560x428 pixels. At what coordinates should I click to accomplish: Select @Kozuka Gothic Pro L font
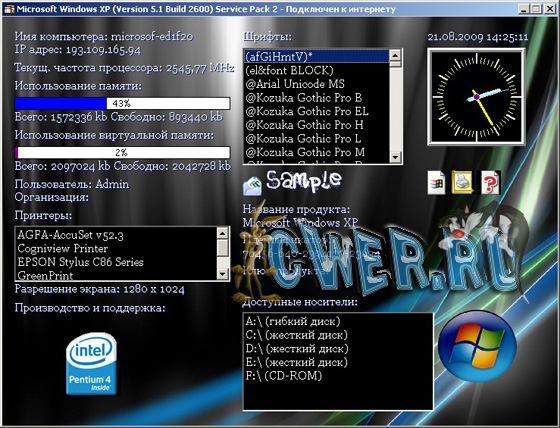coord(317,138)
